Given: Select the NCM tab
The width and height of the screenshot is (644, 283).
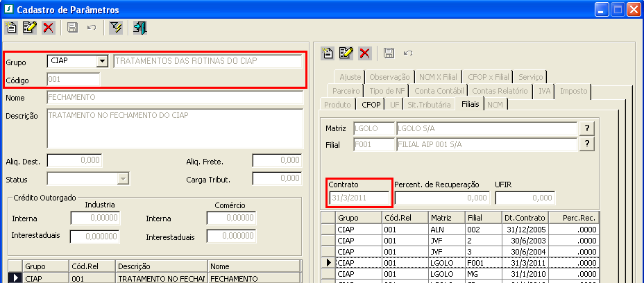Looking at the screenshot, I should [x=495, y=105].
